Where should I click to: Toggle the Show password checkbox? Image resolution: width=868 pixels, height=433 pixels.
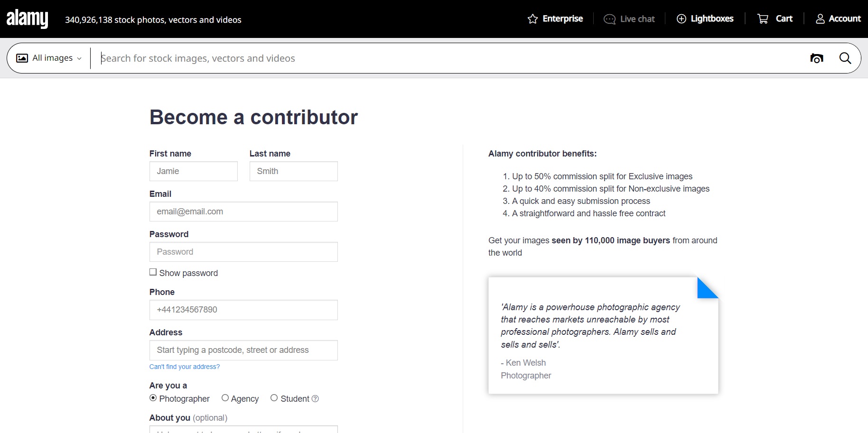153,272
